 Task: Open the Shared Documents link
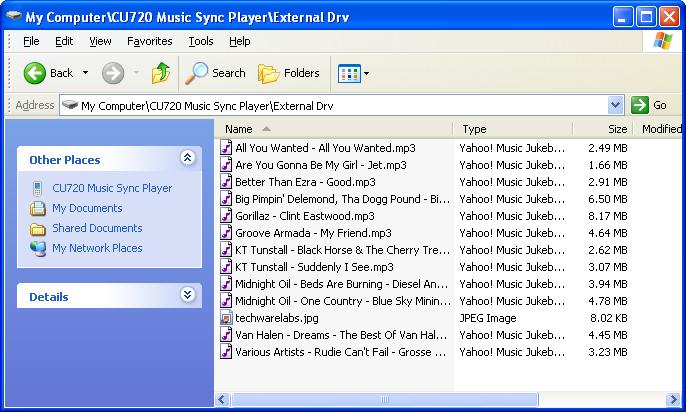pos(97,228)
